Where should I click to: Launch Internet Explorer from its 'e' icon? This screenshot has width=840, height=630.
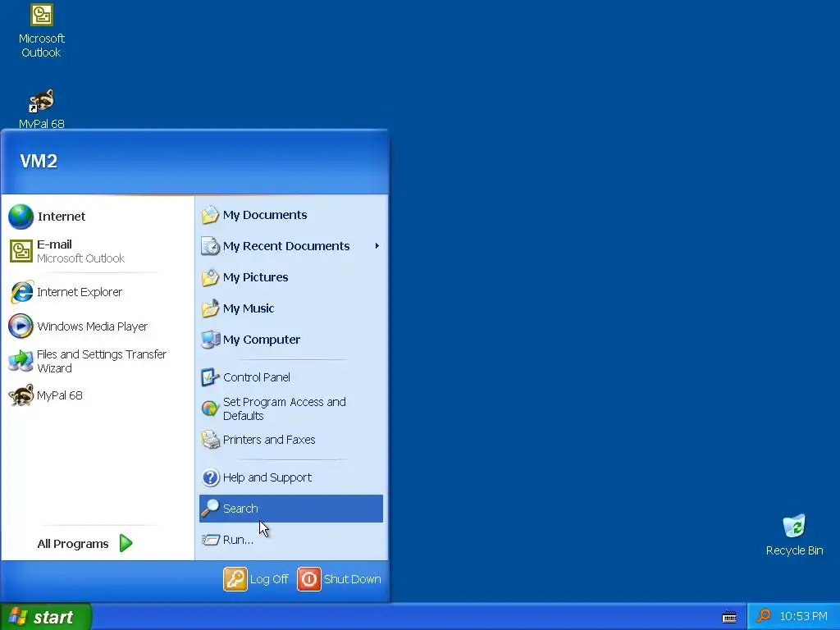[x=21, y=292]
